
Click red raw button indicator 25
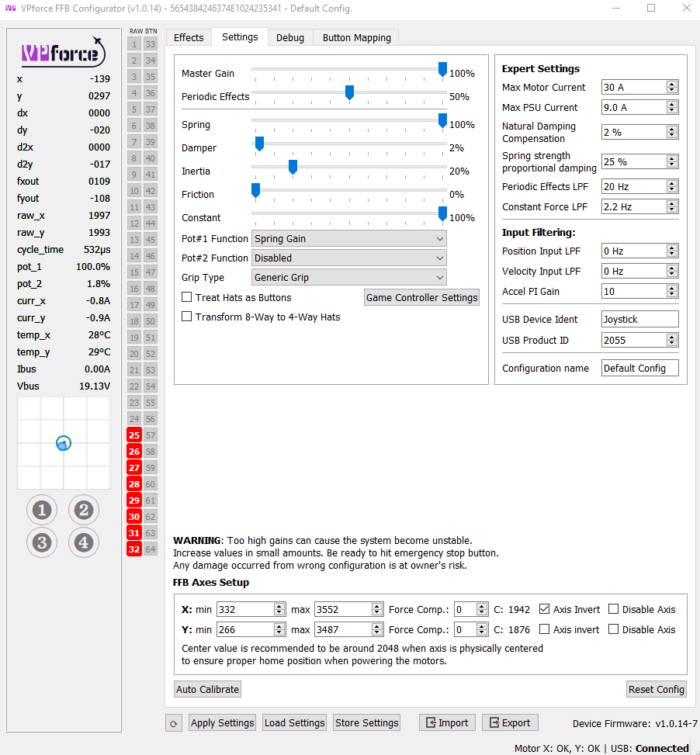pyautogui.click(x=134, y=435)
